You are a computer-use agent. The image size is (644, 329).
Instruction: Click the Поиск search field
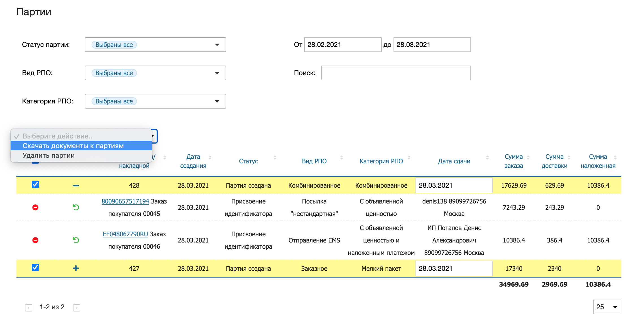396,73
